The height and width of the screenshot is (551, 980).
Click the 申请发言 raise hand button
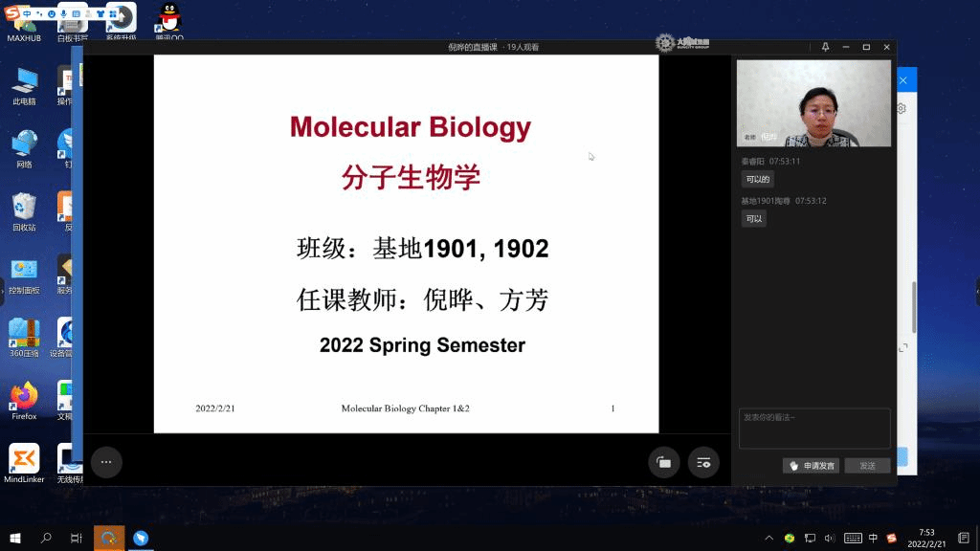pyautogui.click(x=811, y=466)
